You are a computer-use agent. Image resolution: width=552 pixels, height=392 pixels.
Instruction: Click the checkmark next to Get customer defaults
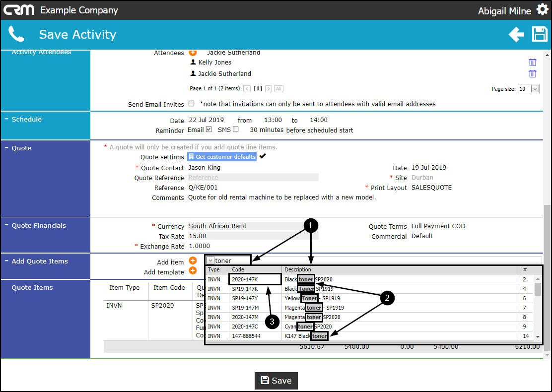coord(263,156)
